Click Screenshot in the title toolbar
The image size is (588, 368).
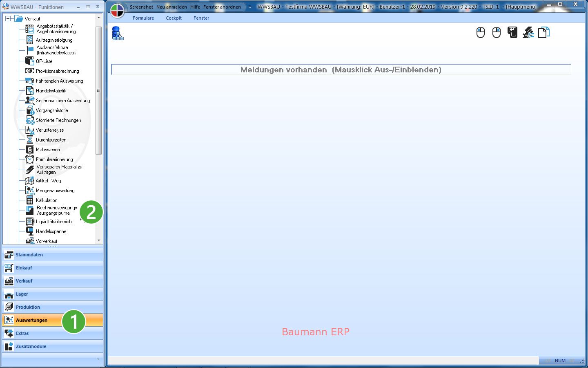pyautogui.click(x=141, y=7)
